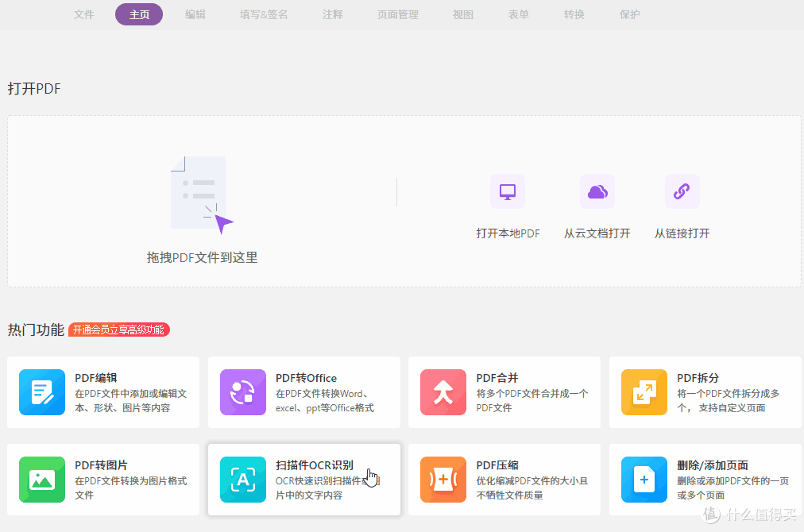Select the 转换 tab
This screenshot has height=532, width=804.
[574, 14]
